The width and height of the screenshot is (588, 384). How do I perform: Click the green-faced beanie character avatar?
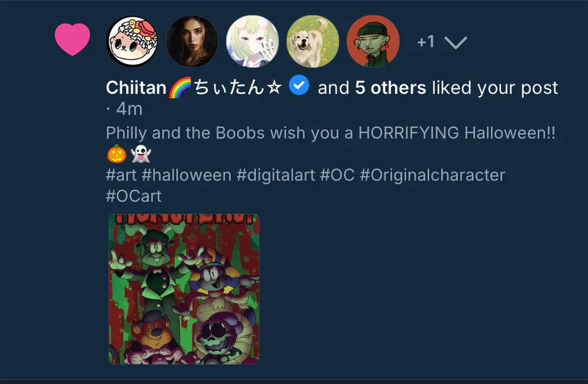coord(372,41)
